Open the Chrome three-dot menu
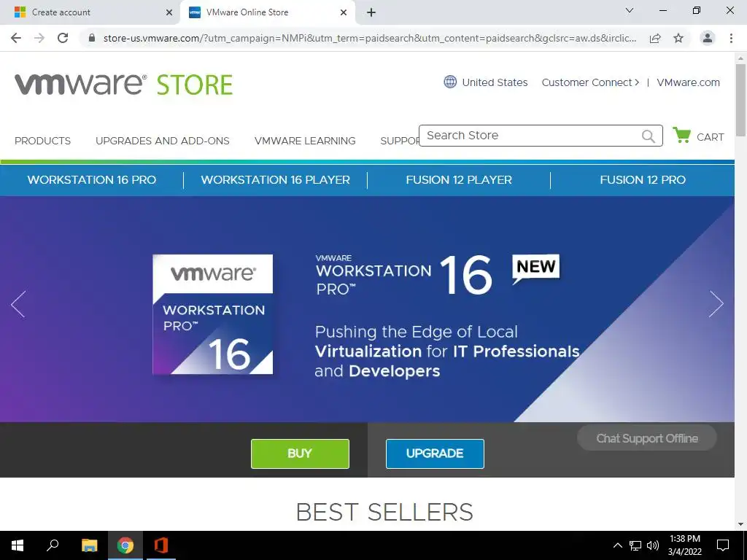 (x=731, y=38)
